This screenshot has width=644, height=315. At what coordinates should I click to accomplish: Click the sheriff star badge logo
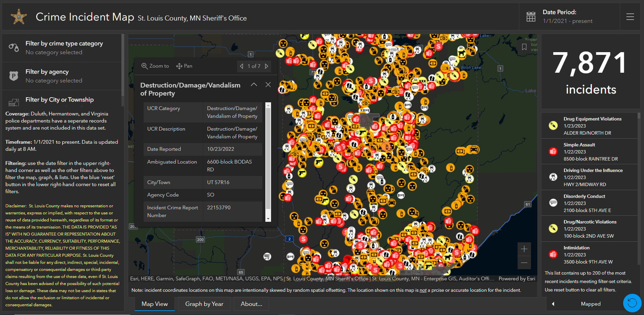click(18, 17)
